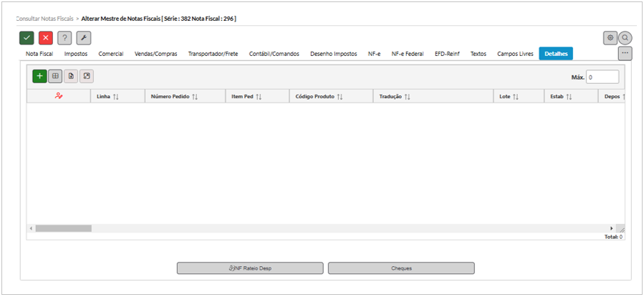Viewport: 644px width, 297px height.
Task: Switch to the Impostos tab
Action: click(77, 54)
